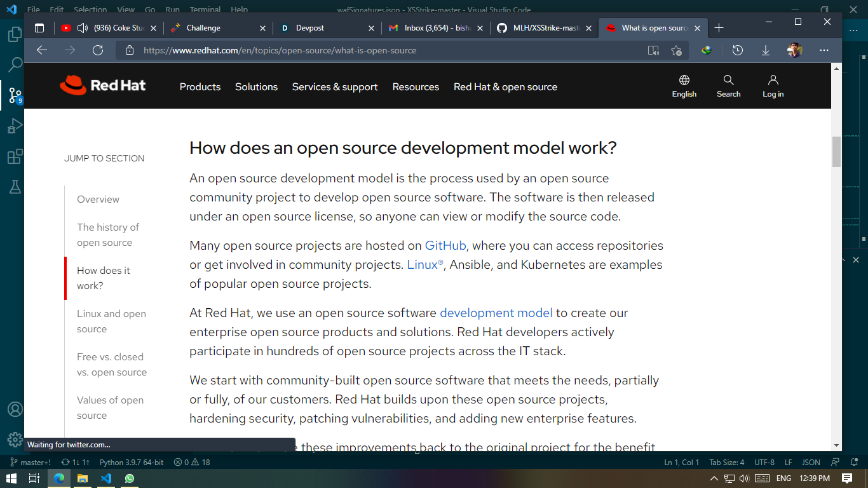Click the IDM extension icon
This screenshot has height=488, width=868.
705,50
